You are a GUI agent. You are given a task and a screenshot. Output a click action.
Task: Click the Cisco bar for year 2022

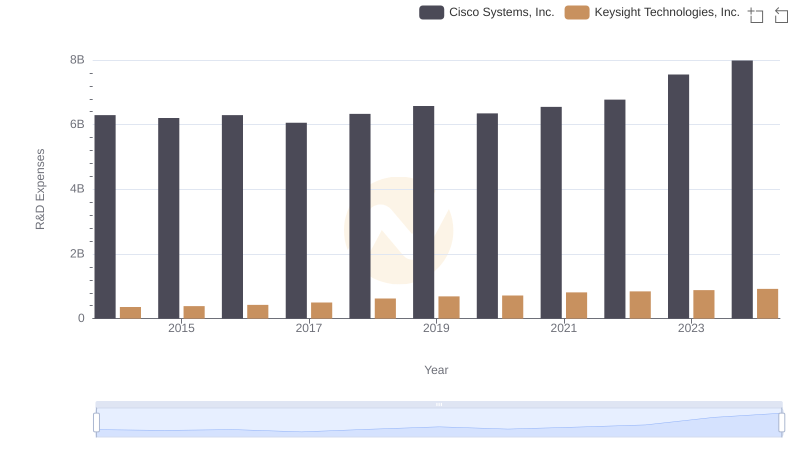615,209
